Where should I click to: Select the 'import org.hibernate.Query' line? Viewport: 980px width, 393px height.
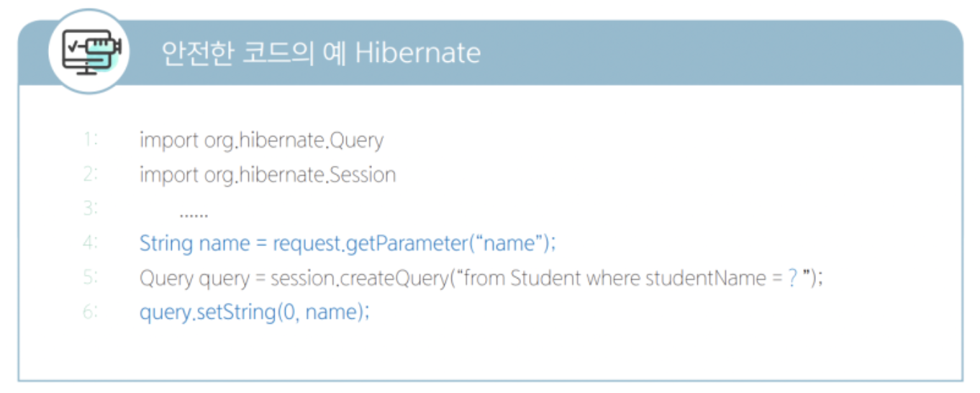coord(261,140)
